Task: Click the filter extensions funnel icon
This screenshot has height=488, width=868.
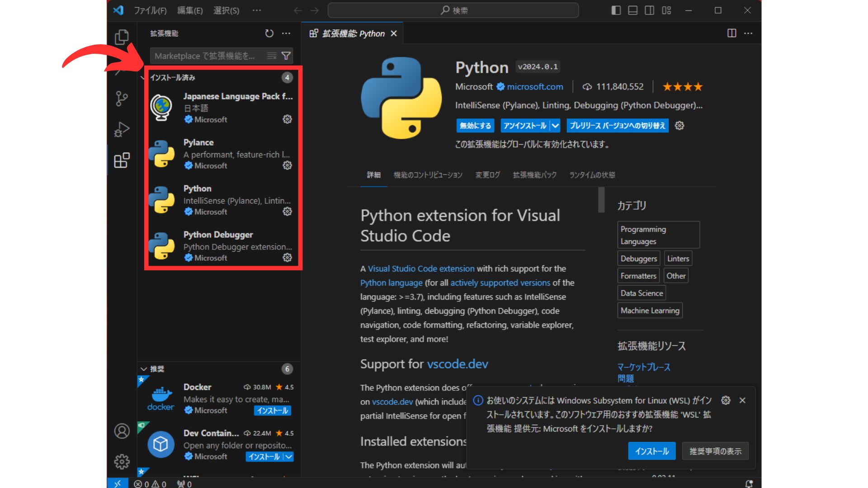Action: click(286, 56)
